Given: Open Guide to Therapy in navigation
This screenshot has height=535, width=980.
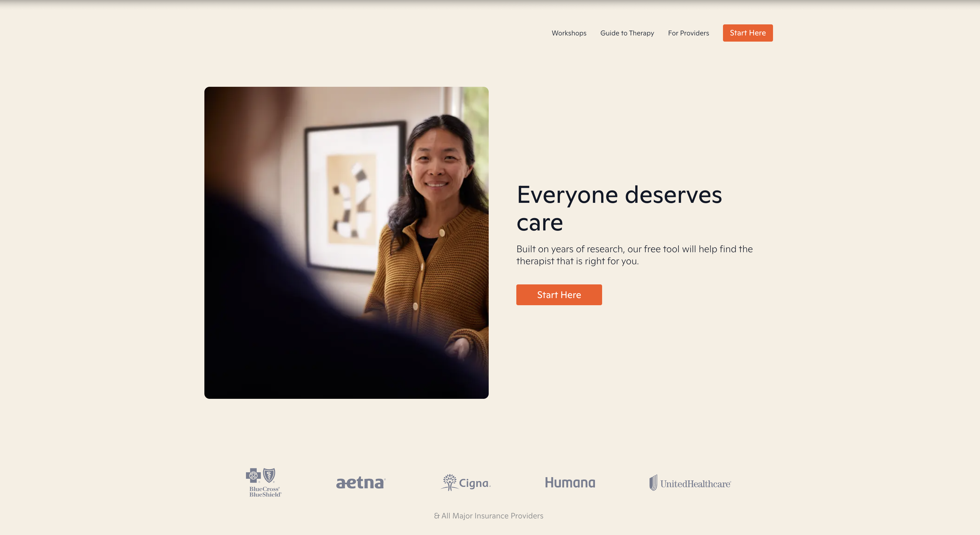Looking at the screenshot, I should (x=627, y=33).
